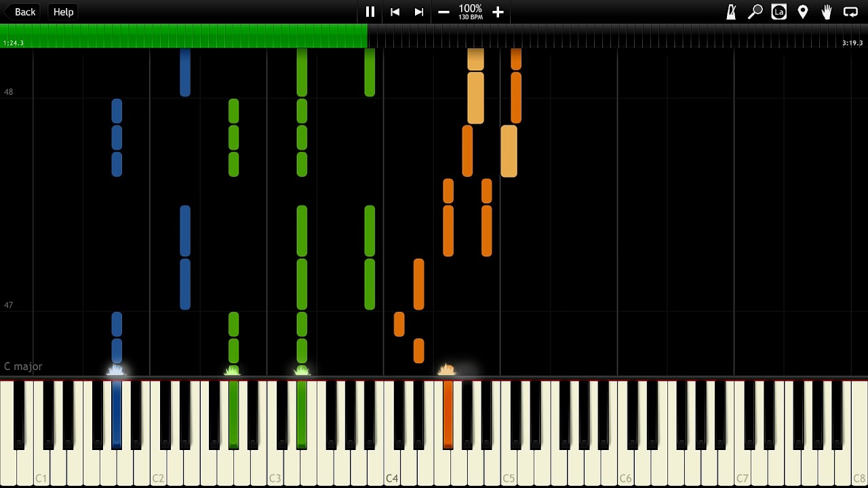
Task: Open the hands practice settings
Action: coord(827,12)
